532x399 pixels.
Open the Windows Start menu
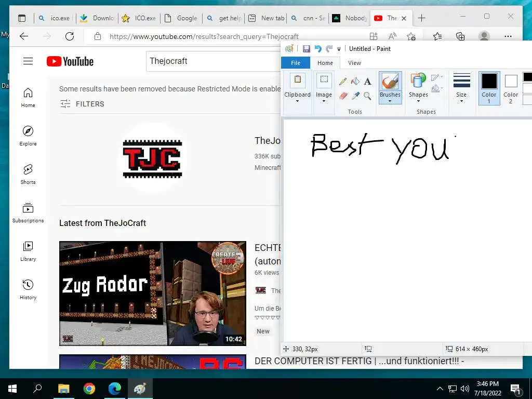pos(12,389)
